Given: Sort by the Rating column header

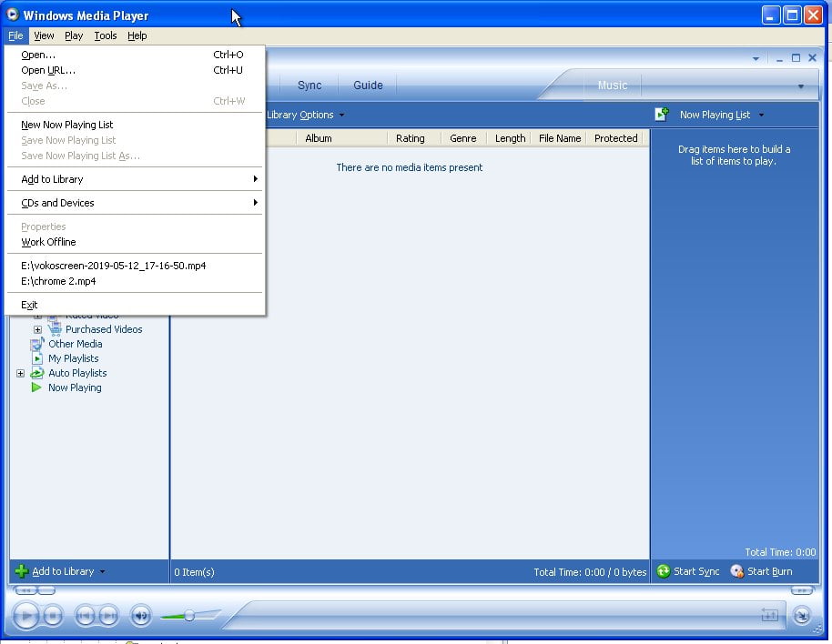Looking at the screenshot, I should 414,138.
